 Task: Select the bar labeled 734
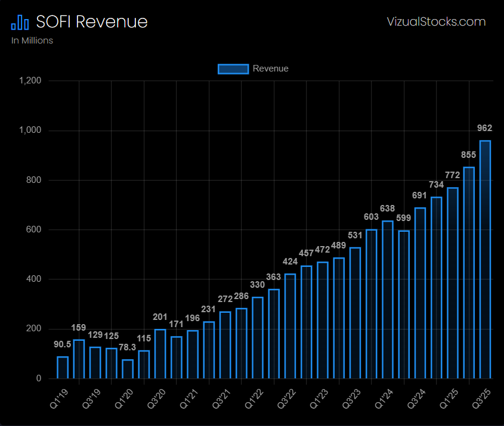pos(437,288)
